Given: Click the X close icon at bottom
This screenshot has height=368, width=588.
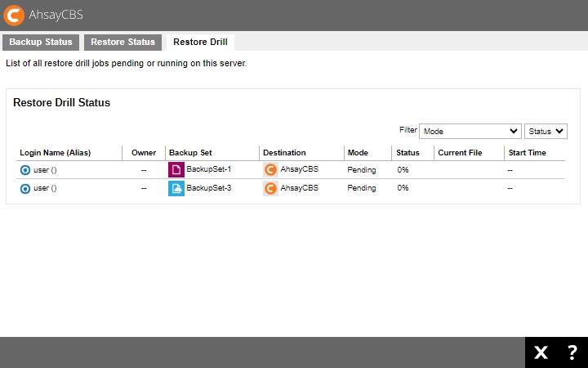Looking at the screenshot, I should coord(541,352).
